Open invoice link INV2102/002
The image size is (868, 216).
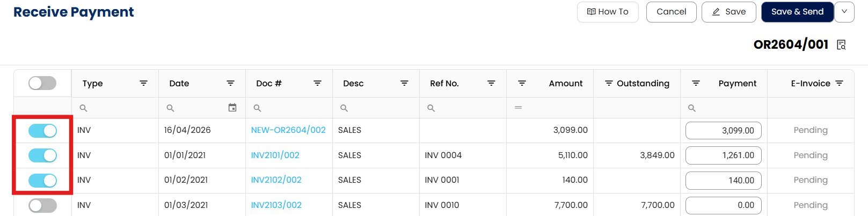(276, 180)
